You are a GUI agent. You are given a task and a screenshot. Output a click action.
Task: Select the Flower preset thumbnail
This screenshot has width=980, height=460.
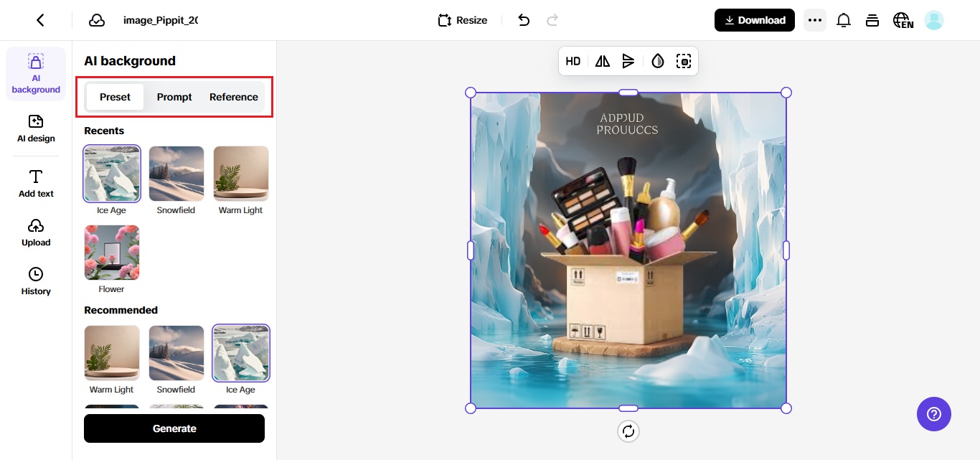(111, 252)
